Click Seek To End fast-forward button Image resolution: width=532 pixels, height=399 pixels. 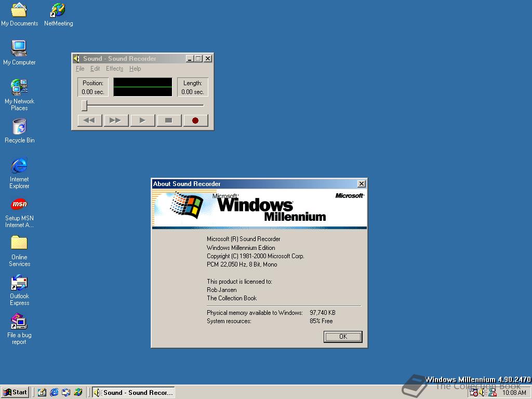pos(116,121)
